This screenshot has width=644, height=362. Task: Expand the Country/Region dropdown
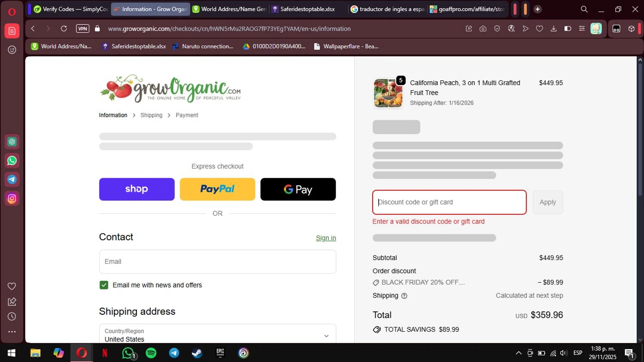click(x=218, y=334)
